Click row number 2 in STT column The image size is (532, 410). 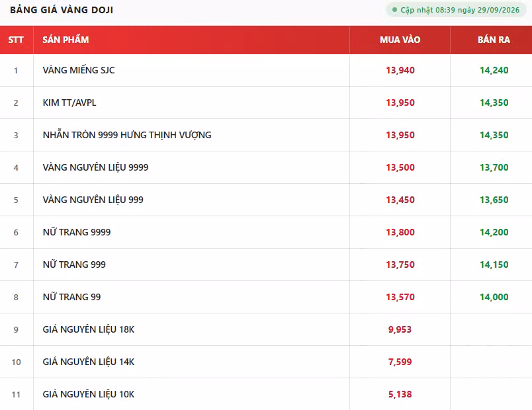point(16,103)
